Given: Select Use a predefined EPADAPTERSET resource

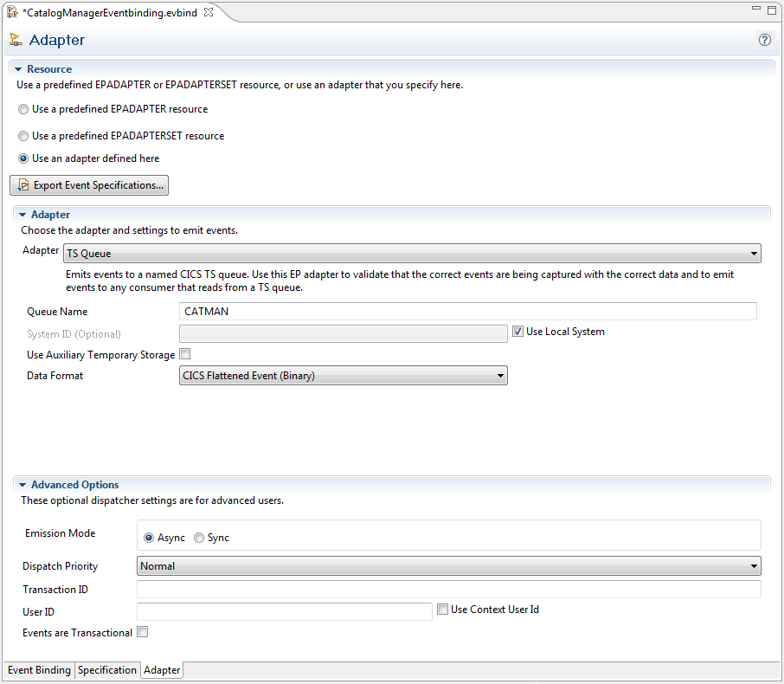Looking at the screenshot, I should pyautogui.click(x=23, y=136).
